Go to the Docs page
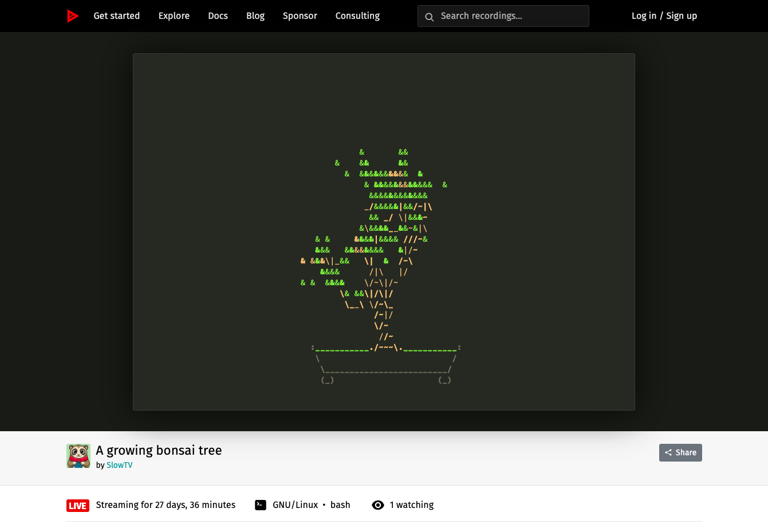This screenshot has width=768, height=532. click(218, 16)
